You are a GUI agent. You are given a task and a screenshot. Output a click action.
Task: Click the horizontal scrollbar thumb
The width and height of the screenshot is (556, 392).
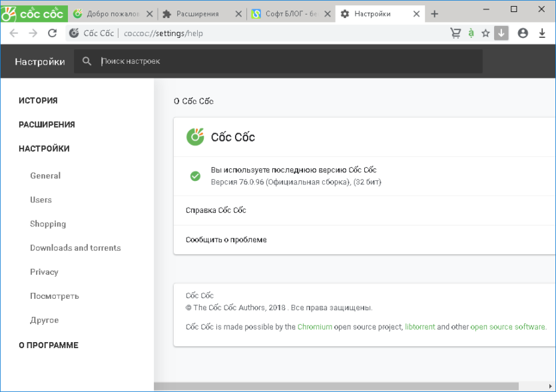click(x=336, y=386)
